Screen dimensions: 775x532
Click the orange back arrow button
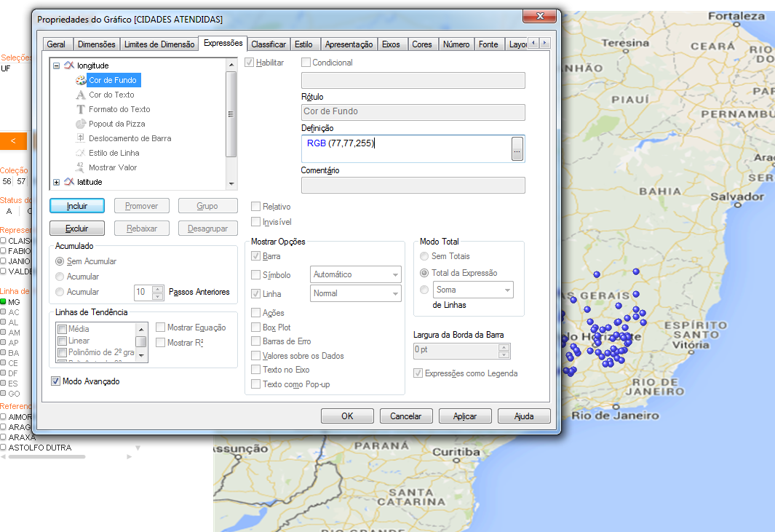tap(13, 141)
